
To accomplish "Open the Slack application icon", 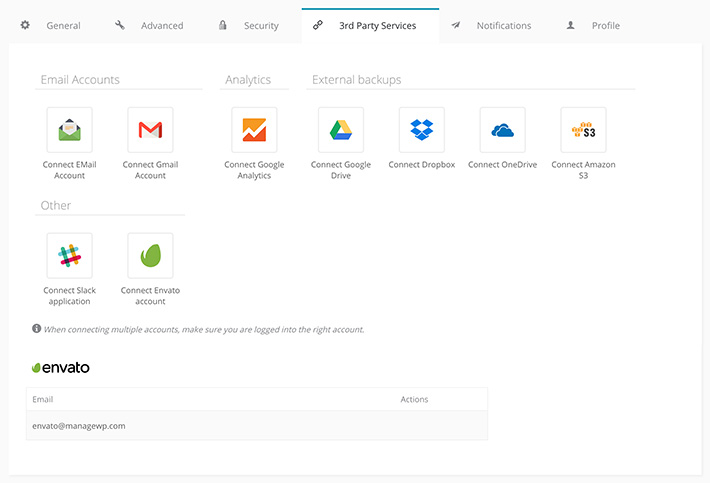I will point(69,256).
